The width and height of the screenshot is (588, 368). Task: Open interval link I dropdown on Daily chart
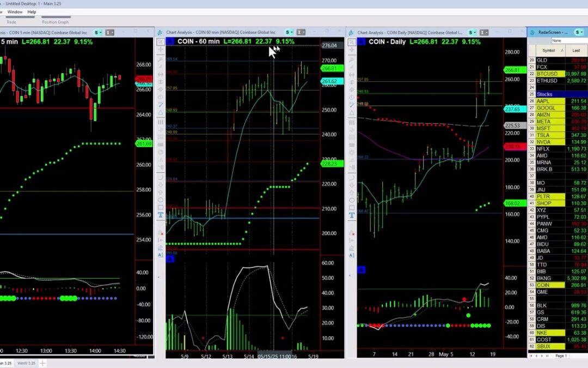(x=484, y=32)
